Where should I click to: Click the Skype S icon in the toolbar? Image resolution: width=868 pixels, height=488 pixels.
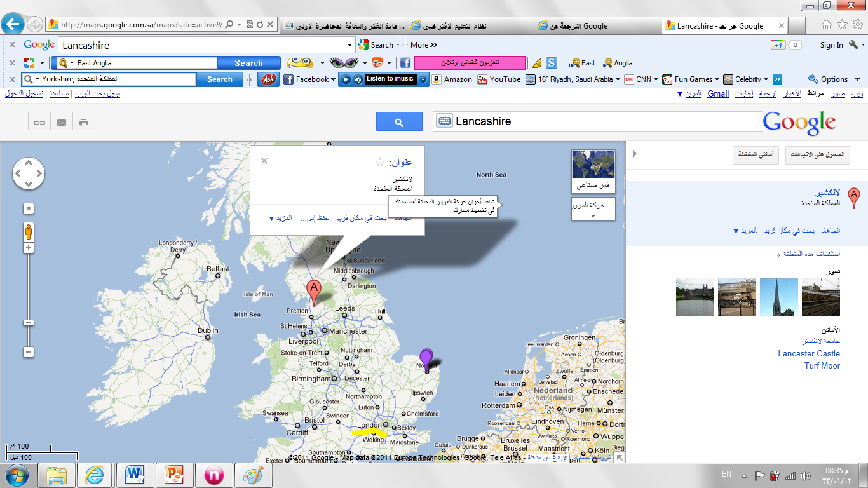point(552,63)
